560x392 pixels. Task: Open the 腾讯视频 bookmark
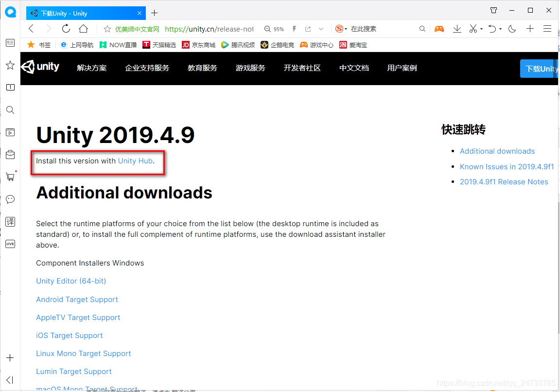[238, 45]
